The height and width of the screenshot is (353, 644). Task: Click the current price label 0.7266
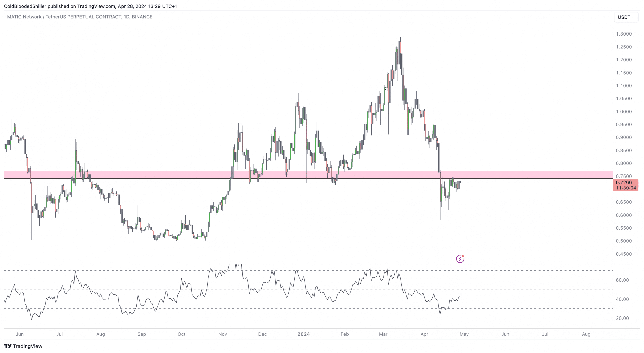pyautogui.click(x=624, y=182)
